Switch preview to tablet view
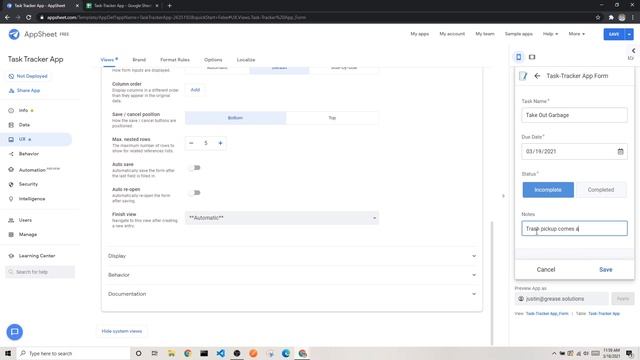The width and height of the screenshot is (640, 360). [x=532, y=57]
